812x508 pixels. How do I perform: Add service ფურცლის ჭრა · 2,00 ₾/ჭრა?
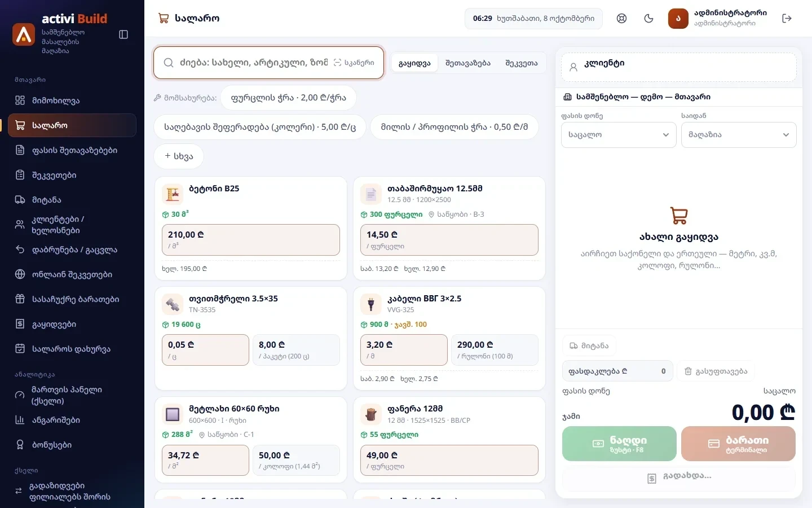pyautogui.click(x=289, y=98)
